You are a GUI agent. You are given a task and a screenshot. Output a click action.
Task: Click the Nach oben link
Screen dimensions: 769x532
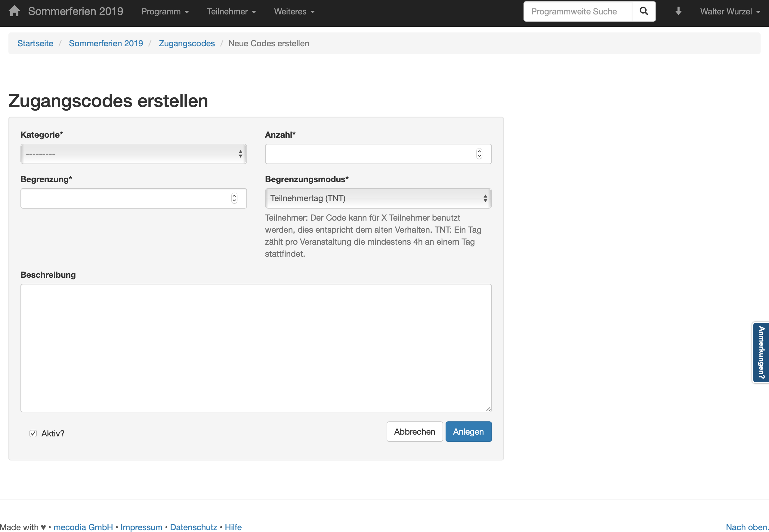click(x=747, y=527)
